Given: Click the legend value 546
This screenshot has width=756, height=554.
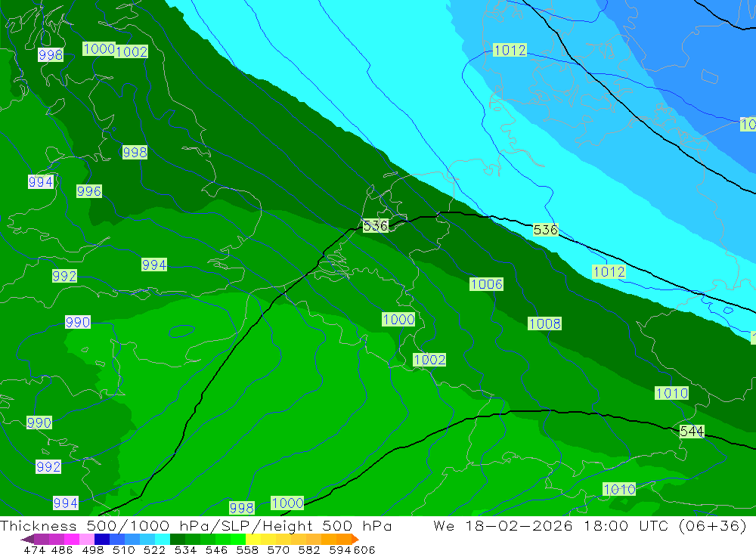Looking at the screenshot, I should pyautogui.click(x=216, y=550).
